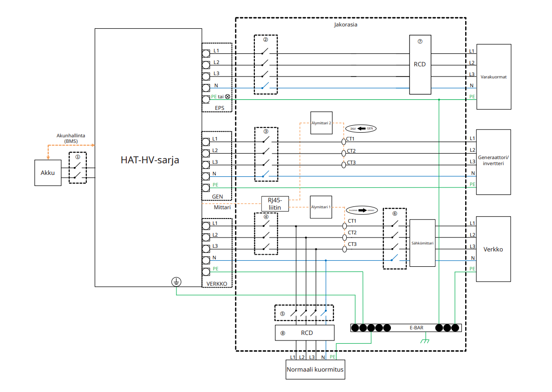Select the Sähkömittari meter box
Image resolution: width=552 pixels, height=392 pixels.
422,243
